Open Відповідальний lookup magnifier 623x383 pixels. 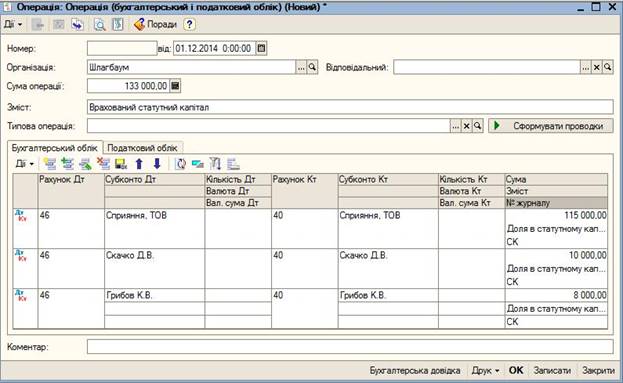tap(608, 68)
